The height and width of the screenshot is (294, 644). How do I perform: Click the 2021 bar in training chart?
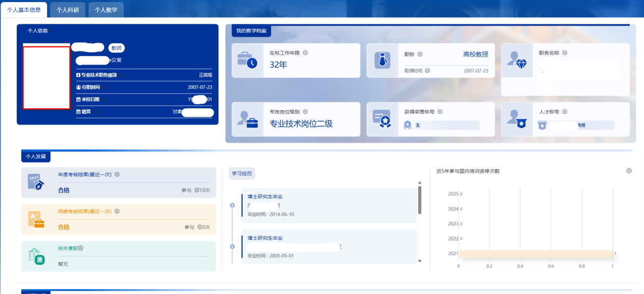coord(535,253)
